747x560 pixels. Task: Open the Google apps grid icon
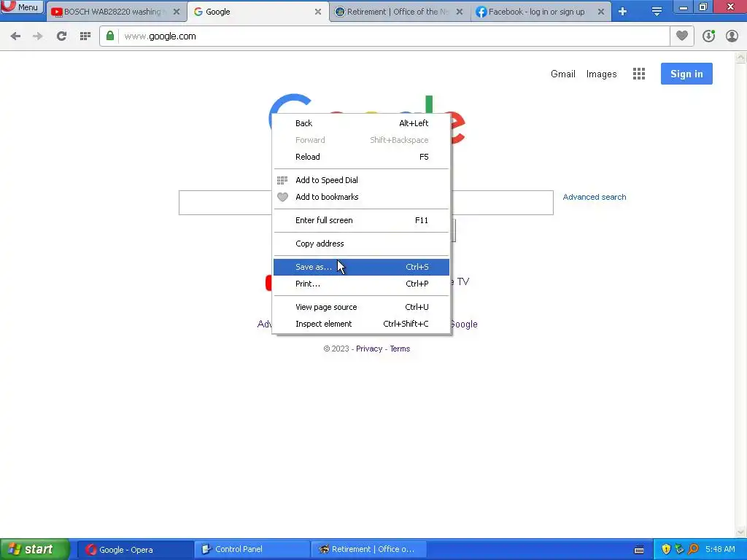(639, 74)
